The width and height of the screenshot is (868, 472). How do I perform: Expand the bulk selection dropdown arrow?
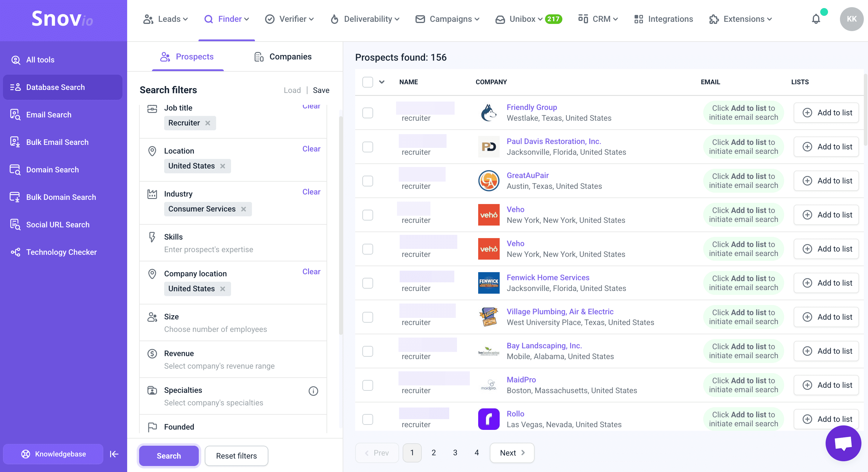coord(381,82)
